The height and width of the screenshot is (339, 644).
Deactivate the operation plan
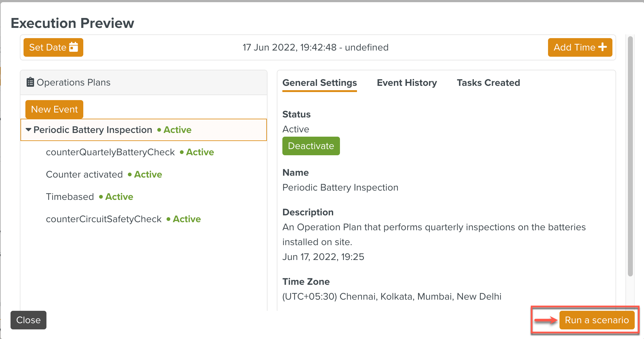click(311, 146)
